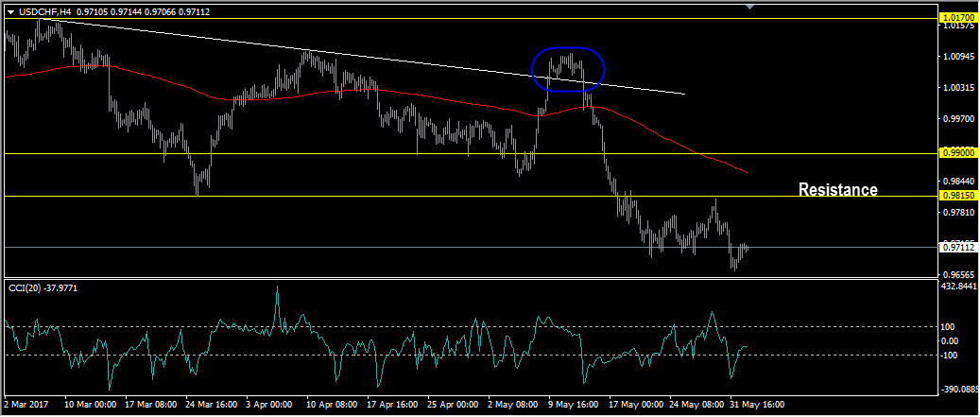This screenshot has height=417, width=980.
Task: Click the -390.0885 CCI scale value
Action: (959, 391)
